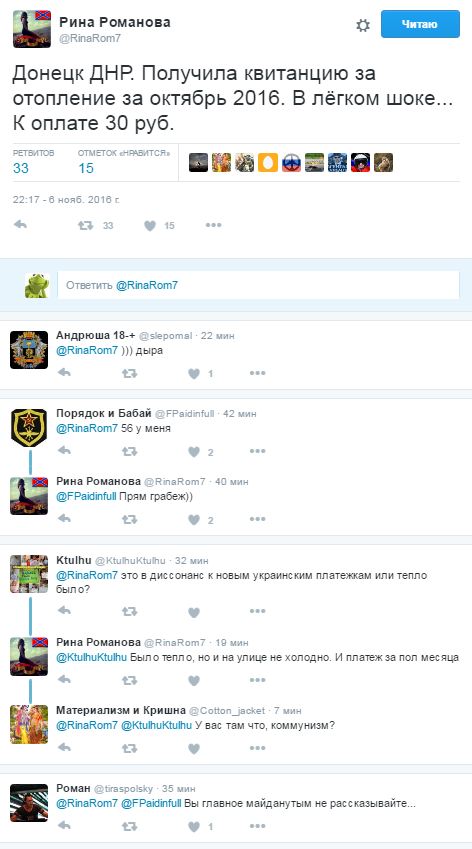Screen dimensions: 472x849
Task: Like Андрюша 18-+ reply heart
Action: pyautogui.click(x=194, y=373)
